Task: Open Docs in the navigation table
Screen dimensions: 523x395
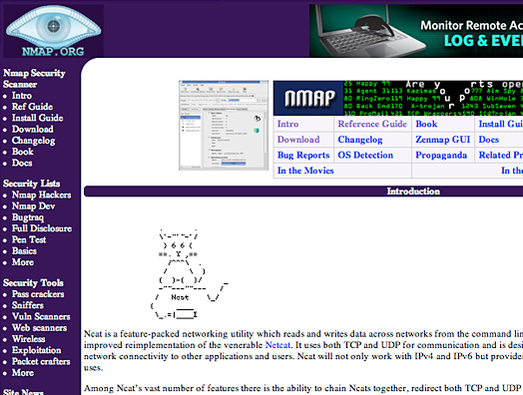Action: [489, 139]
